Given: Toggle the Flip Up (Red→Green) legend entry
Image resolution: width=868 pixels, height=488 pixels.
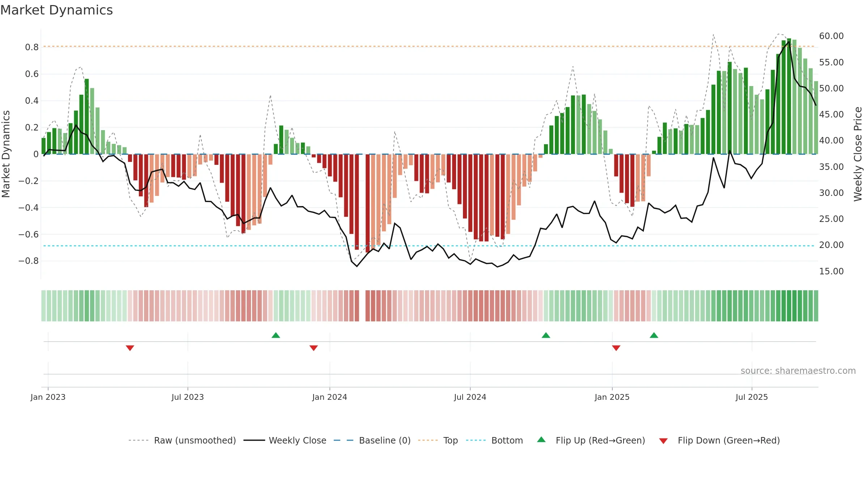Looking at the screenshot, I should [591, 440].
